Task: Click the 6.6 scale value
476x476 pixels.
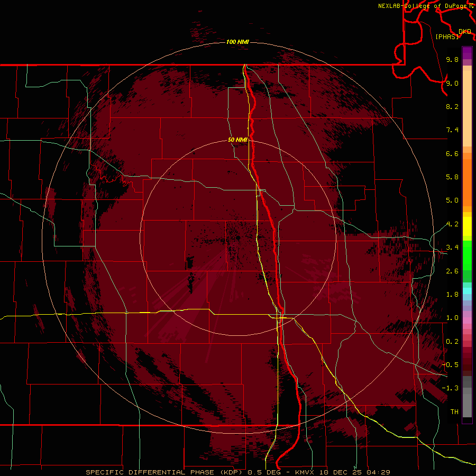Action: coord(452,153)
